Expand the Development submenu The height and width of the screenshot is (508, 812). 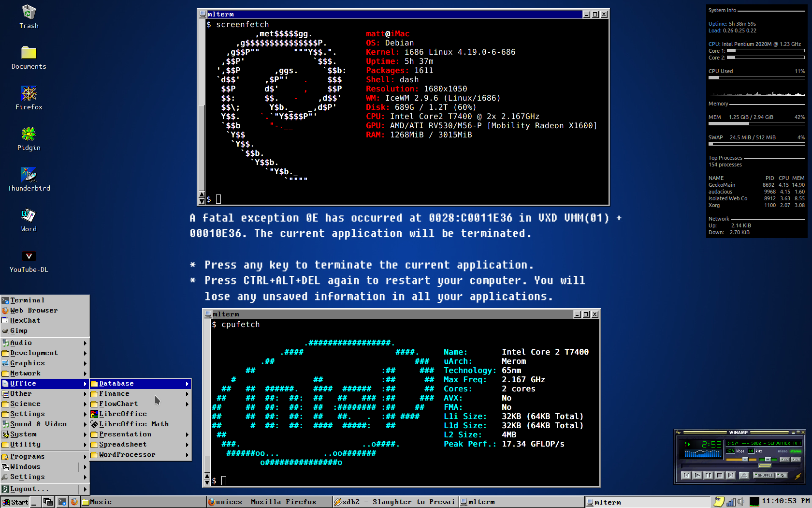(45, 353)
